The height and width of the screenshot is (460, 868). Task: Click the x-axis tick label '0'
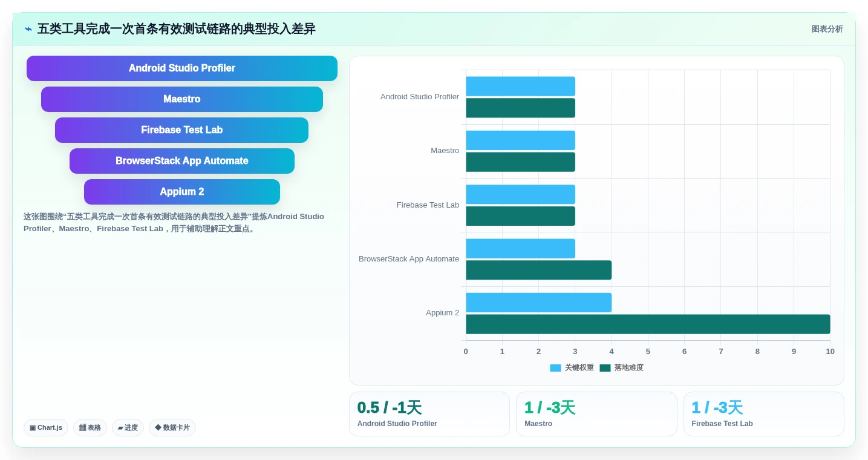click(466, 352)
